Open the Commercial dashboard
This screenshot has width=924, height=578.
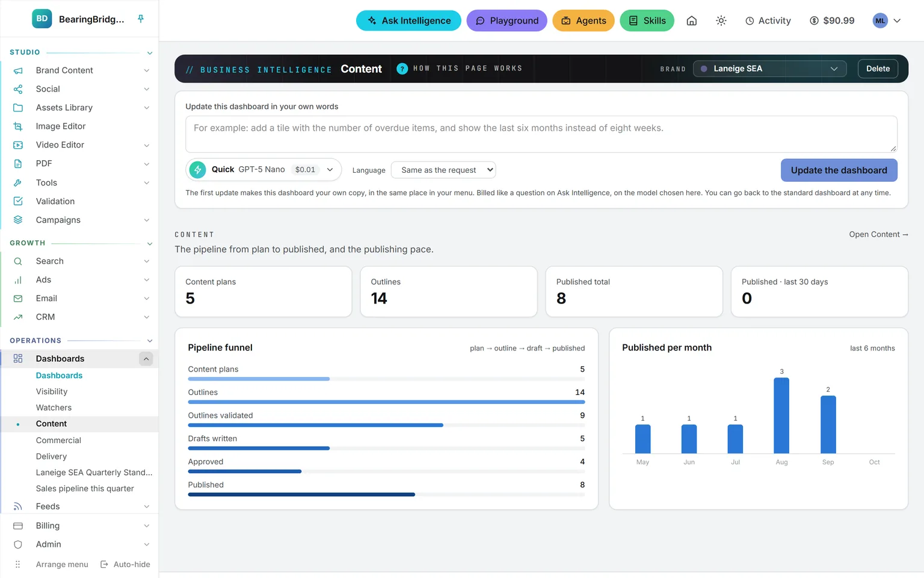point(58,440)
